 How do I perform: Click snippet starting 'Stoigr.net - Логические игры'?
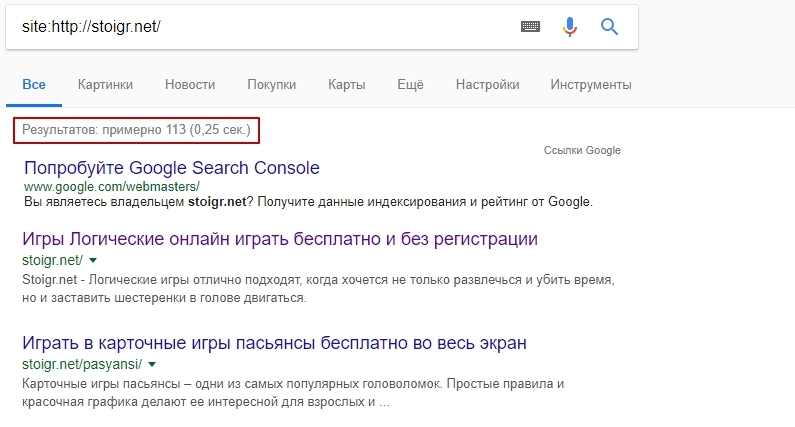pos(318,289)
